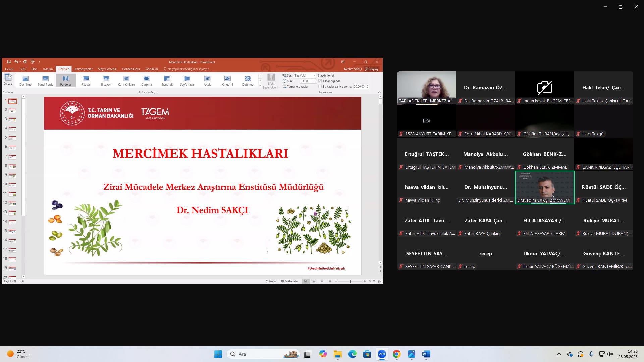Screen dimensions: 644x362
Task: Uncheck the Tıklandığında checkbox
Action: tap(320, 81)
